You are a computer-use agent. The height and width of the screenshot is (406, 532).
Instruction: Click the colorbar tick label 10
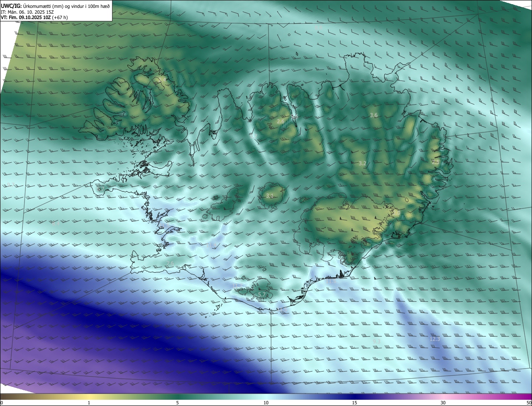[266, 403]
